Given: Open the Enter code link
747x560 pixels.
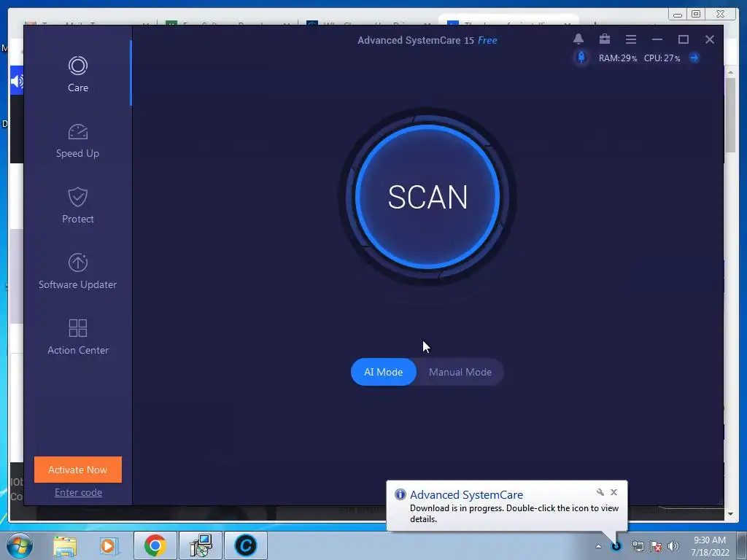Looking at the screenshot, I should [78, 492].
